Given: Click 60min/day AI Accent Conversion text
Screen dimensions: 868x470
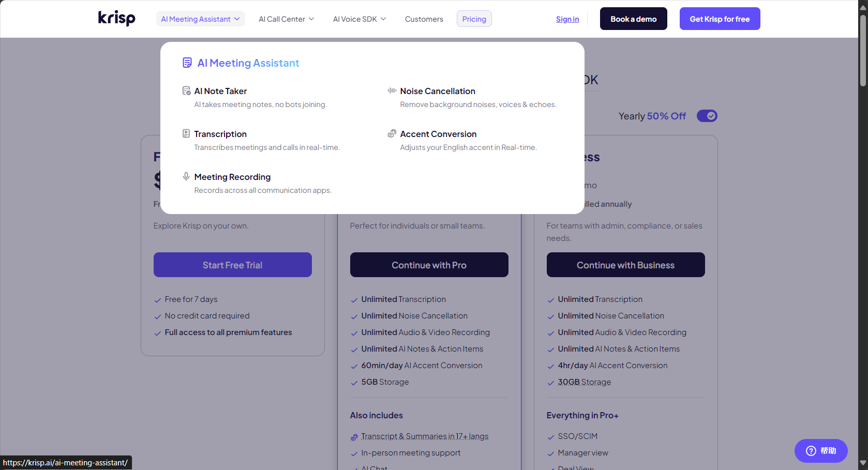Looking at the screenshot, I should [x=422, y=366].
